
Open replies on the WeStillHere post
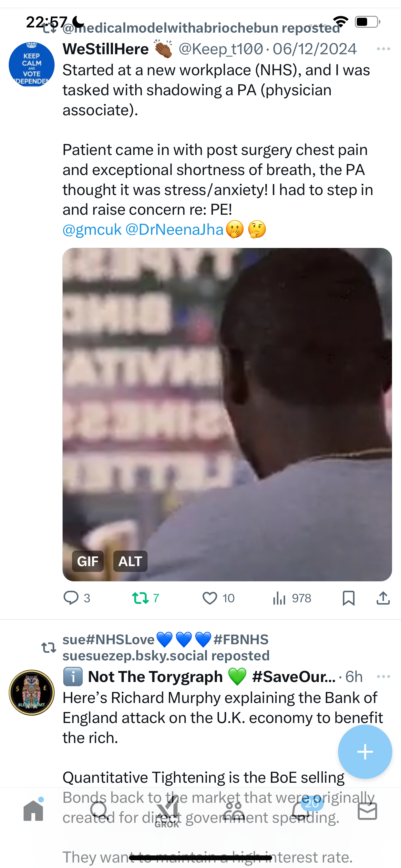coord(77,598)
